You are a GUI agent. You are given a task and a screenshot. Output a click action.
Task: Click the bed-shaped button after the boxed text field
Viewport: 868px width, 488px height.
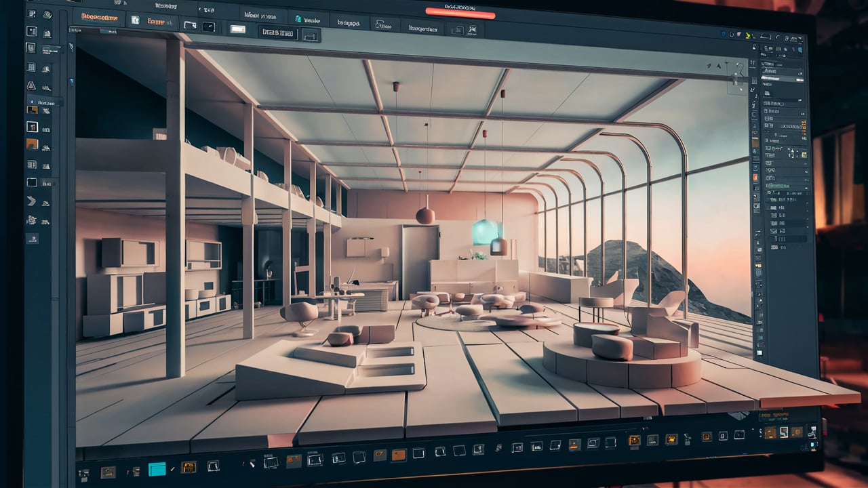310,35
